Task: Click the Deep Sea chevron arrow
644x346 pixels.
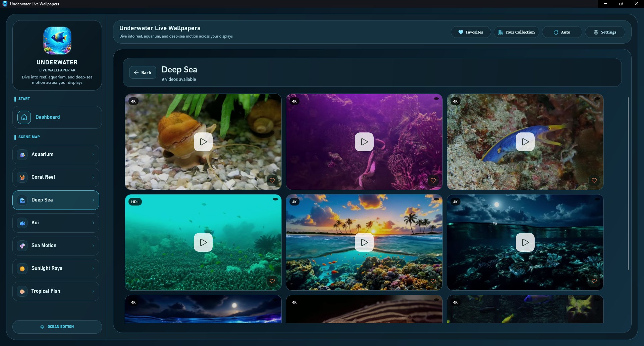Action: click(x=93, y=200)
